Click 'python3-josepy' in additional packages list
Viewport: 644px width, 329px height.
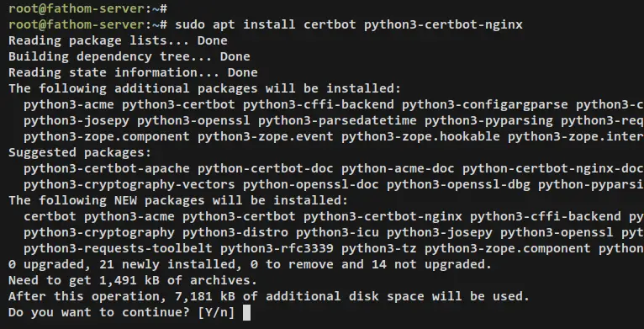77,120
